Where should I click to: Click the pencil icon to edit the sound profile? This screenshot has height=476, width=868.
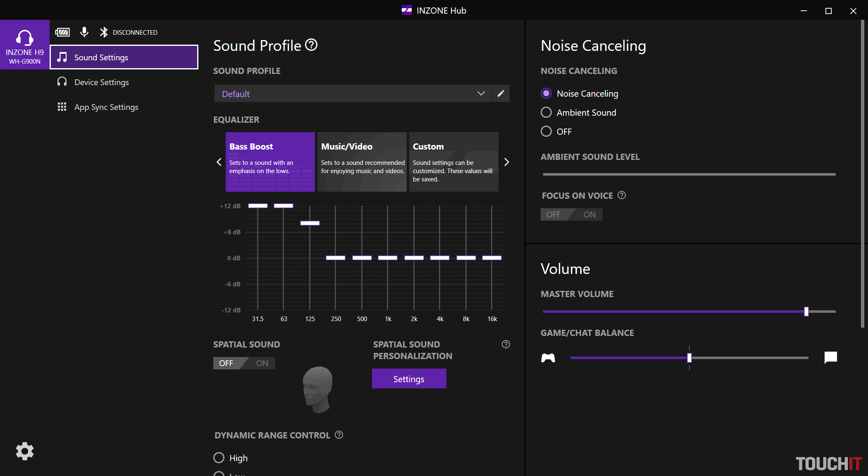(x=501, y=93)
